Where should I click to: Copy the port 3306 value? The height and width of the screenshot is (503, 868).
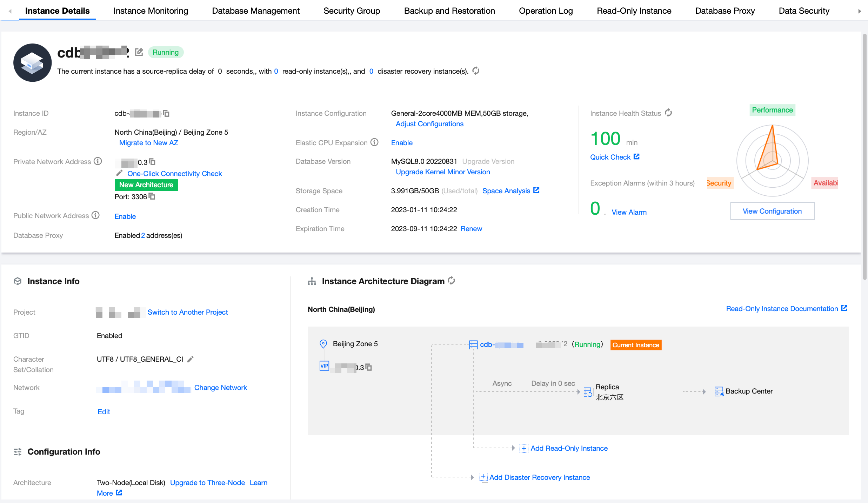(x=152, y=196)
